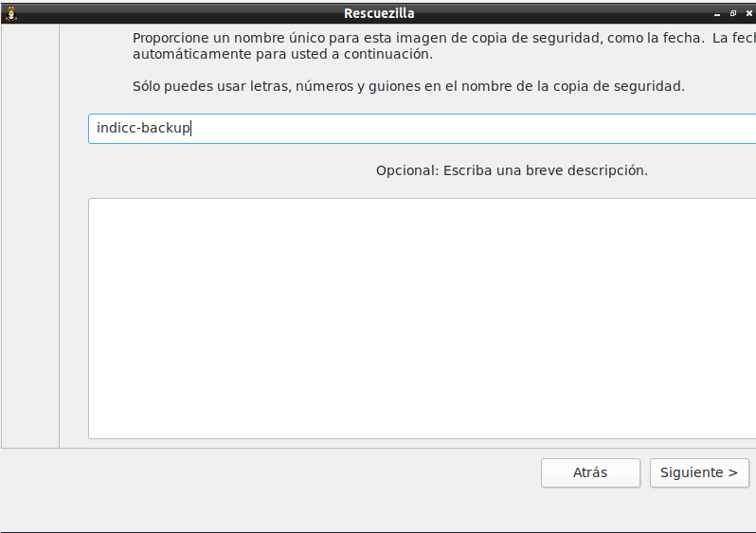Click empty space right of 'indicc-backup' in the field

click(474, 129)
